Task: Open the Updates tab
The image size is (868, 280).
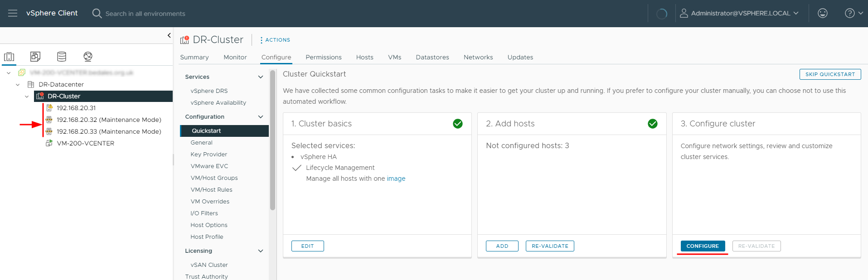Action: coord(520,57)
